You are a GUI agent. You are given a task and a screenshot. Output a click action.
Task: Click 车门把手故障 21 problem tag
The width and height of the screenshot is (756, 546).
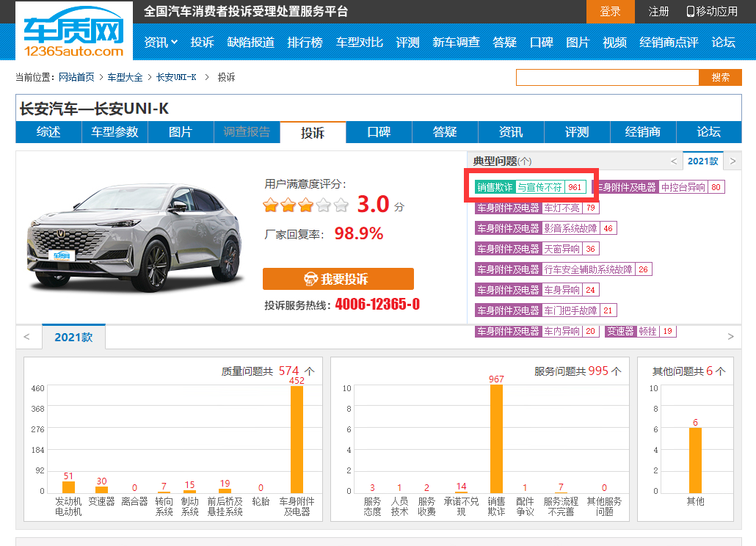[x=546, y=311]
